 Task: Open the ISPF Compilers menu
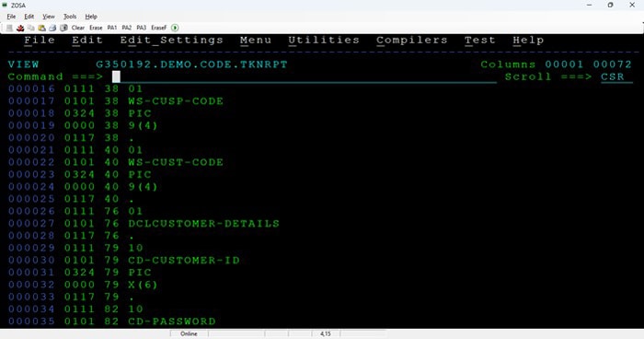pyautogui.click(x=412, y=41)
